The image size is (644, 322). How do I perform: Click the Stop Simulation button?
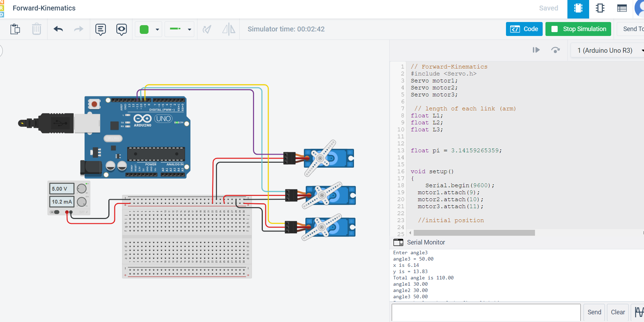pos(578,29)
